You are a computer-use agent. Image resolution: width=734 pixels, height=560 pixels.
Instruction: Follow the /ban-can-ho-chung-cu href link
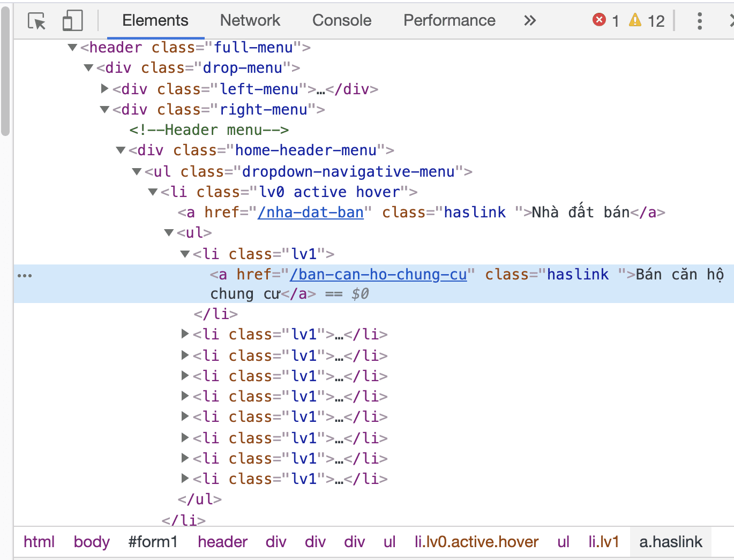[378, 275]
